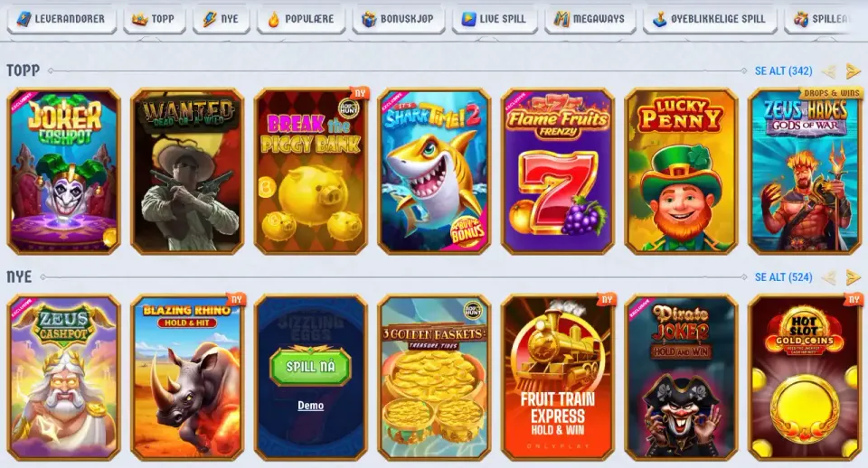Open the Bonuskjøp gift category
Image resolution: width=868 pixels, height=468 pixels.
coord(399,19)
